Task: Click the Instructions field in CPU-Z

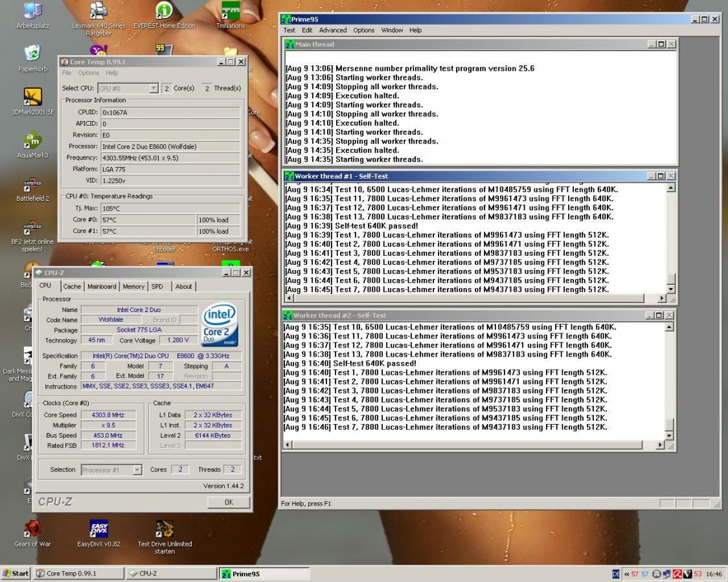Action: point(161,386)
